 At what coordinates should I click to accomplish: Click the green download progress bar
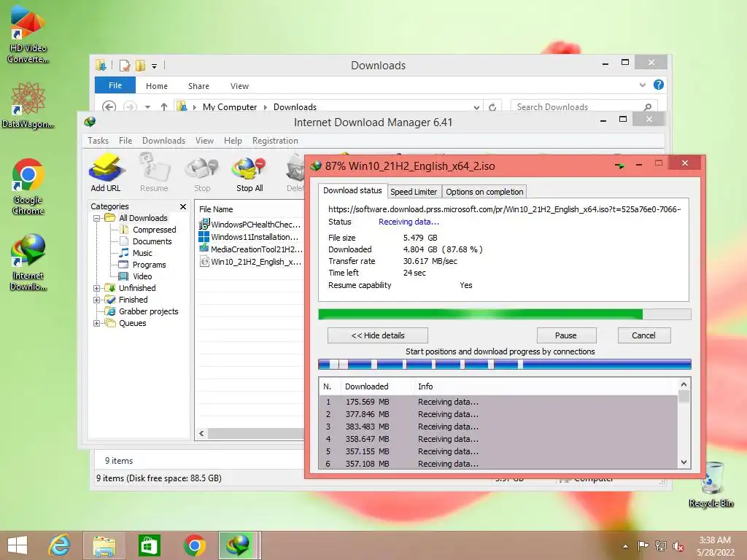[505, 314]
